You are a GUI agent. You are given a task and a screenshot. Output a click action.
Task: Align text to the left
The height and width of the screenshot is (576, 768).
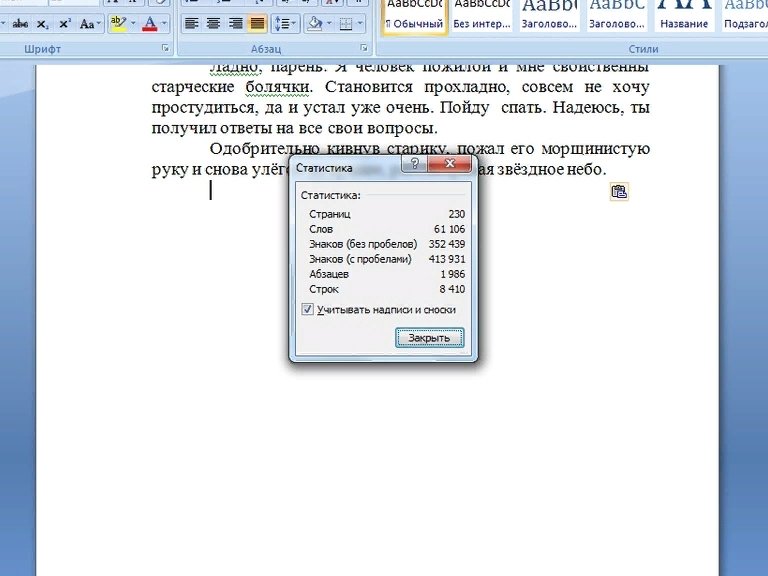click(x=191, y=23)
